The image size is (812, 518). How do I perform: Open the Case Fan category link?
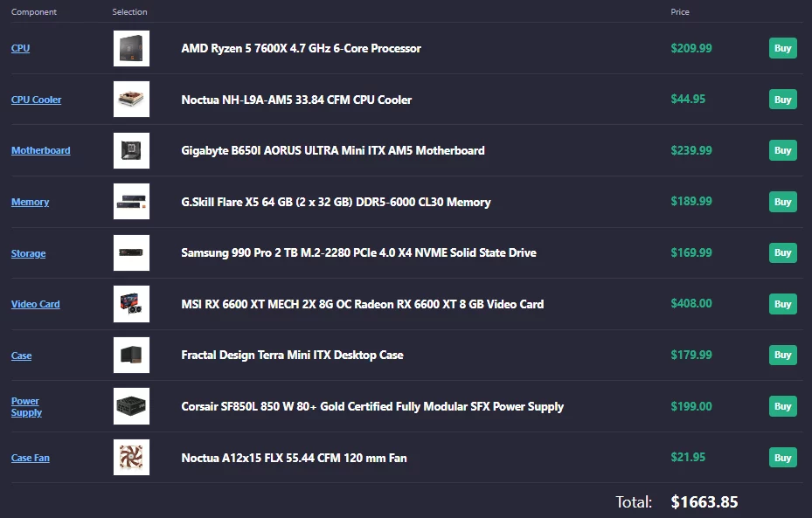[30, 457]
